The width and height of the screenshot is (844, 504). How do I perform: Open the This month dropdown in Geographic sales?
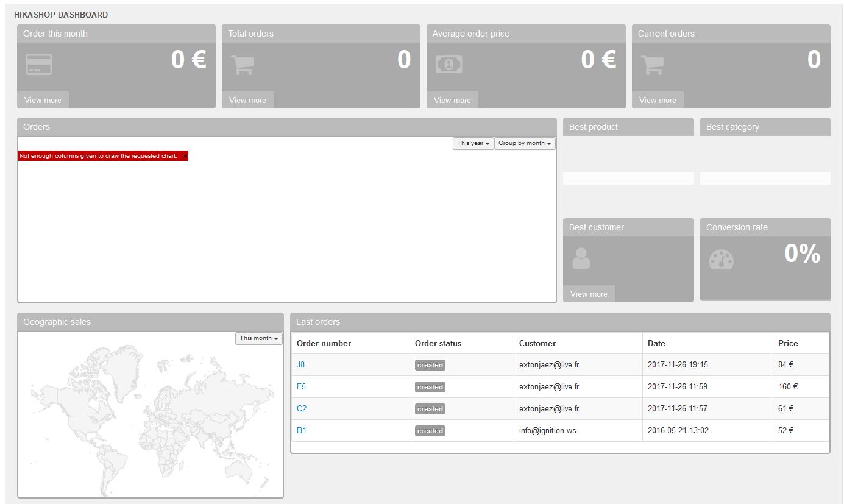point(259,338)
